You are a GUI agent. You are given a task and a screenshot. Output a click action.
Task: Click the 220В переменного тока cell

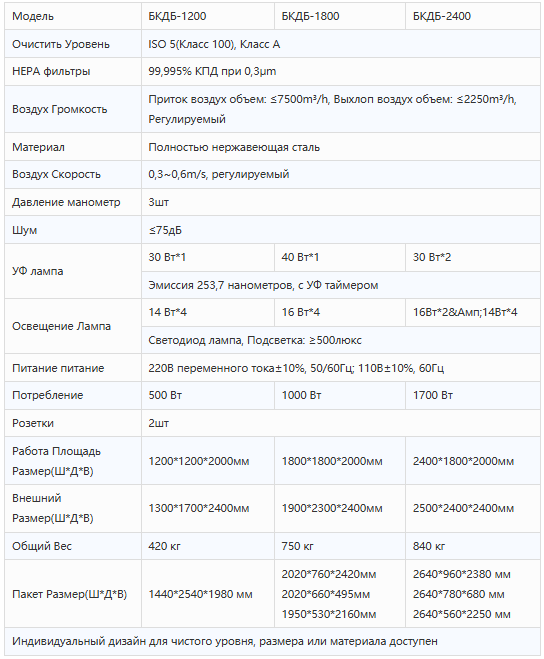(341, 368)
